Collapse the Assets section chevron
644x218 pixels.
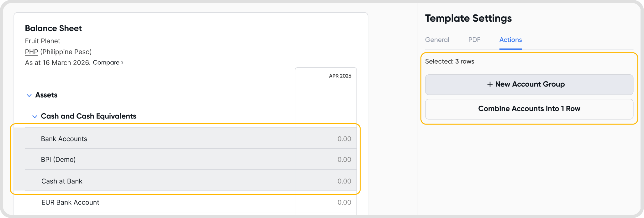coord(29,95)
